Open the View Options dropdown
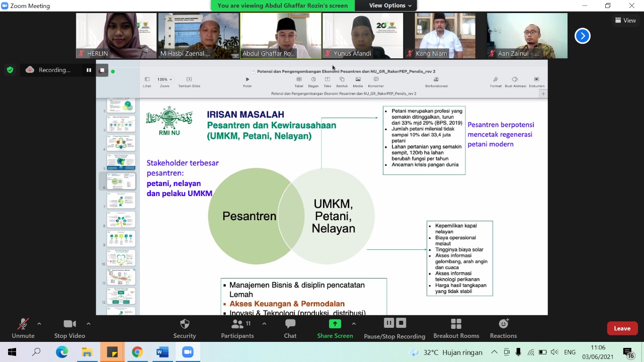This screenshot has height=362, width=644. pos(390,6)
